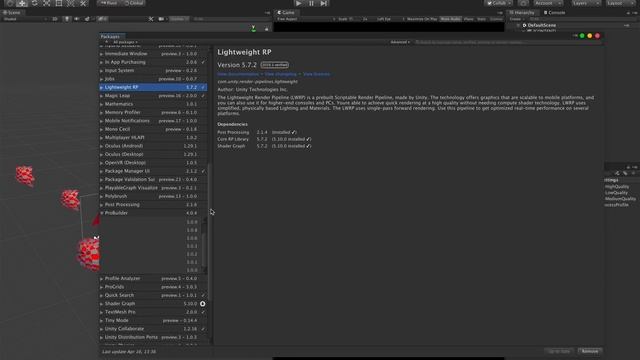Viewport: 640px width, 360px height.
Task: Toggle scene view rotation lock
Action: pyautogui.click(x=267, y=29)
